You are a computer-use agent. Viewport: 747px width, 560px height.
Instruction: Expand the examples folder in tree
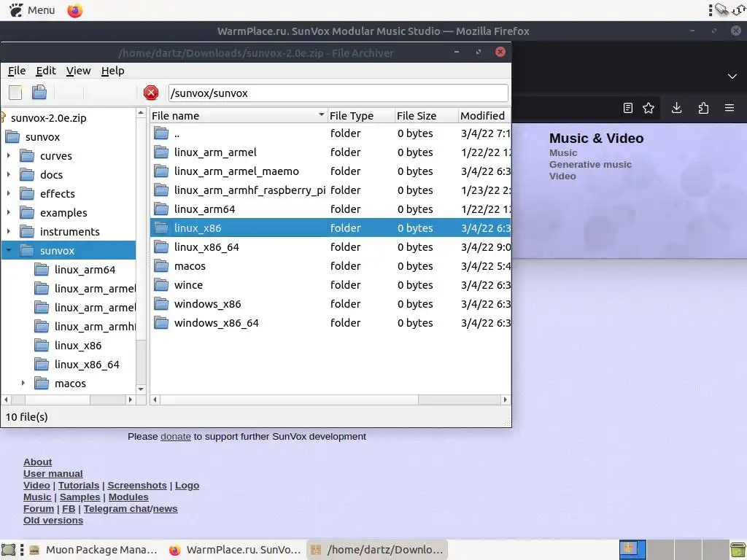pyautogui.click(x=9, y=212)
